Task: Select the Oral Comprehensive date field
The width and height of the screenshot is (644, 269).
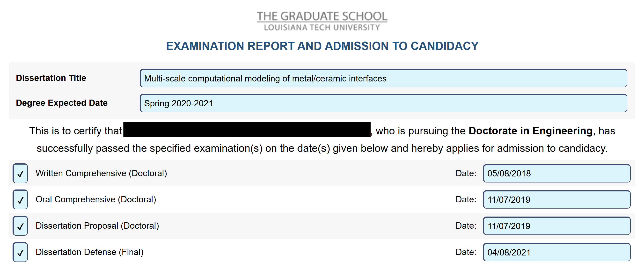Action: (556, 199)
